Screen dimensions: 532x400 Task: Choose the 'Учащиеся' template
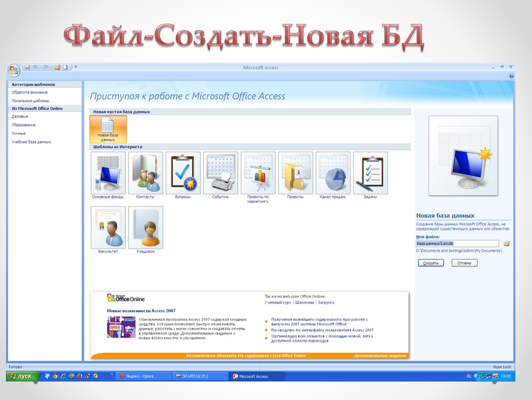point(146,230)
